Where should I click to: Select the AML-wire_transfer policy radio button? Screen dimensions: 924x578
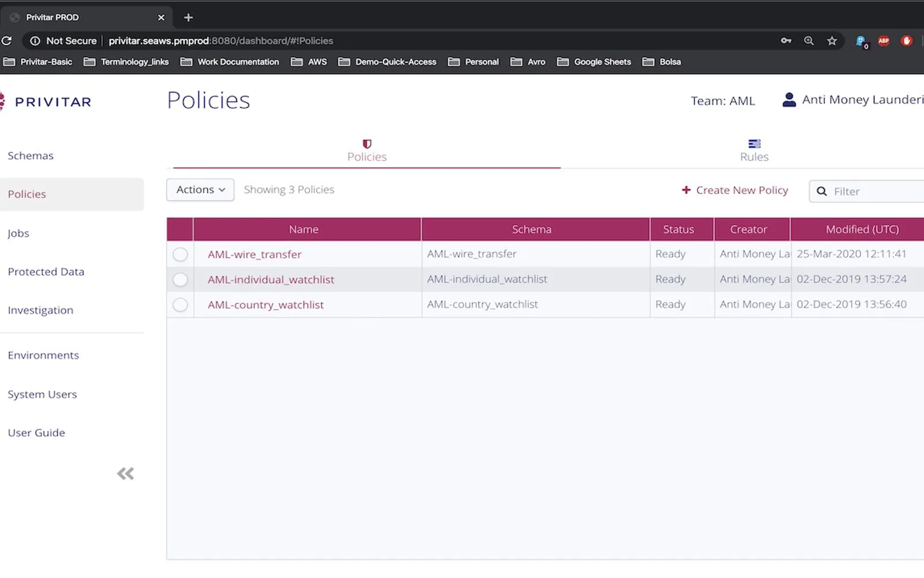180,254
